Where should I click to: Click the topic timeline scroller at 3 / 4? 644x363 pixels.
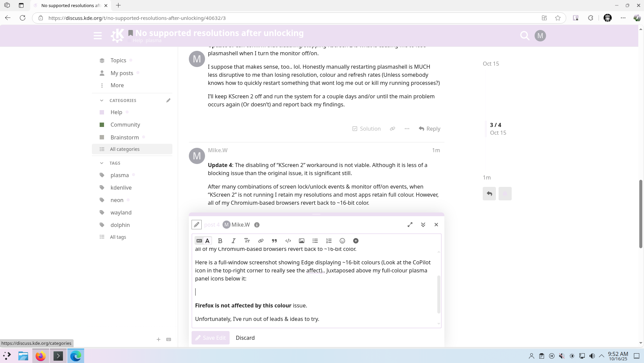pos(495,129)
